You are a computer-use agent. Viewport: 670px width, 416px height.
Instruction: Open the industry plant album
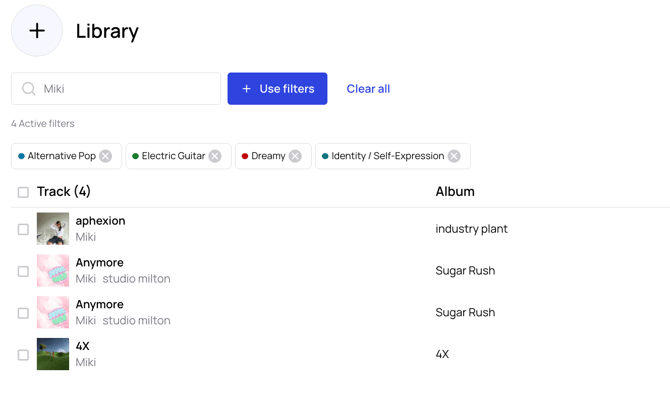471,229
